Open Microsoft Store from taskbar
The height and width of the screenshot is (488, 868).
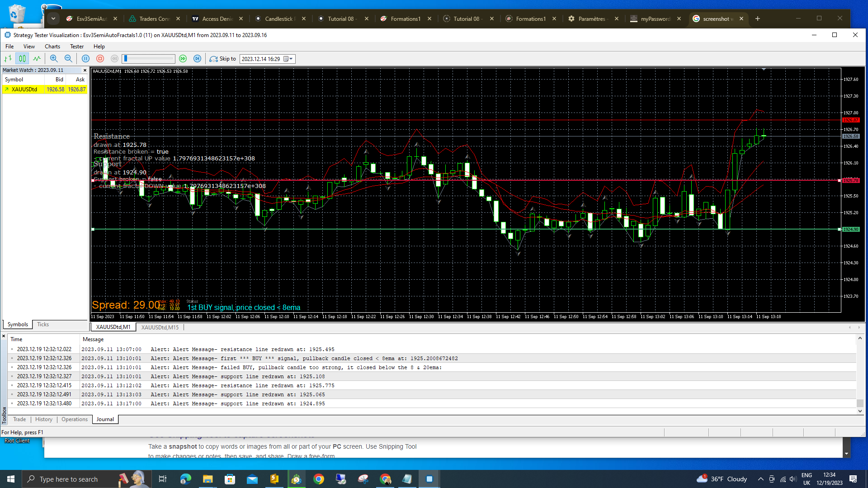(x=230, y=479)
